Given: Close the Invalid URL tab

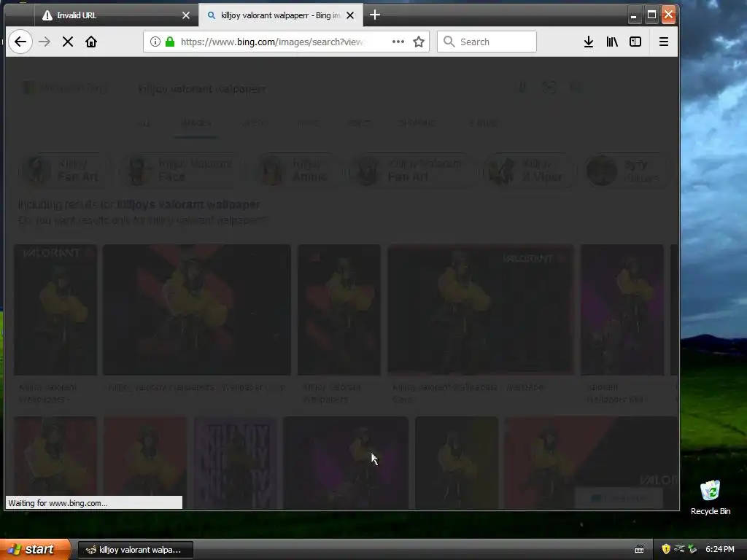Looking at the screenshot, I should (186, 15).
